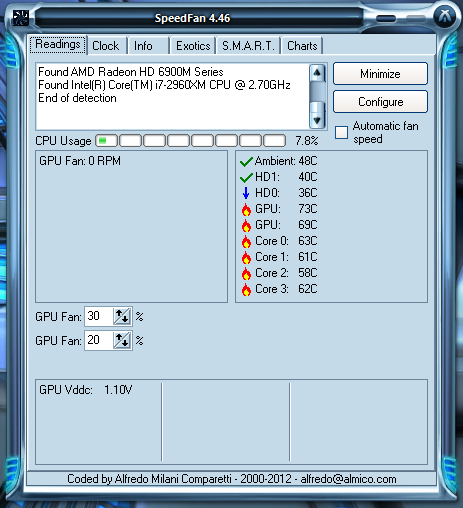Switch to the Clock tab
This screenshot has height=508, width=463.
coord(106,46)
